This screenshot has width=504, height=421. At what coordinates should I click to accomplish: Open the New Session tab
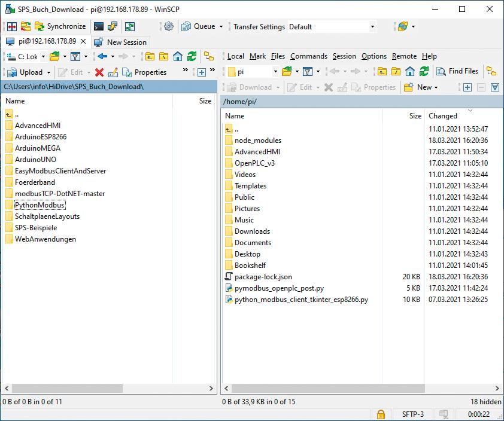[120, 42]
